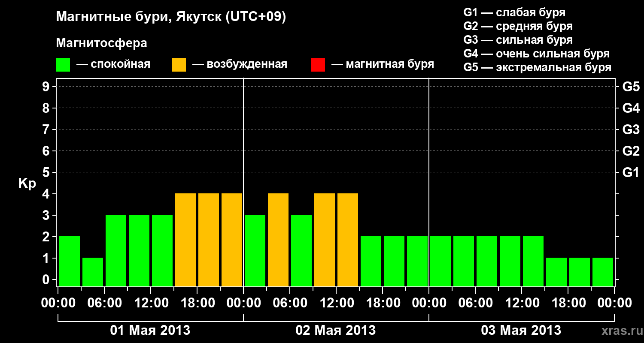
Task: Click the 'G2 — средняя буря' legend line
Action: click(x=518, y=26)
